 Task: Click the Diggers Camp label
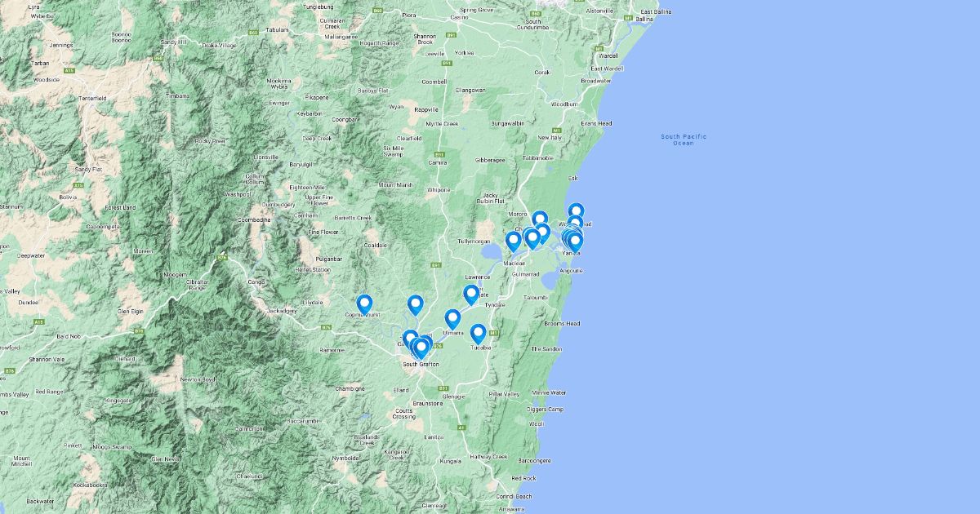click(x=545, y=409)
